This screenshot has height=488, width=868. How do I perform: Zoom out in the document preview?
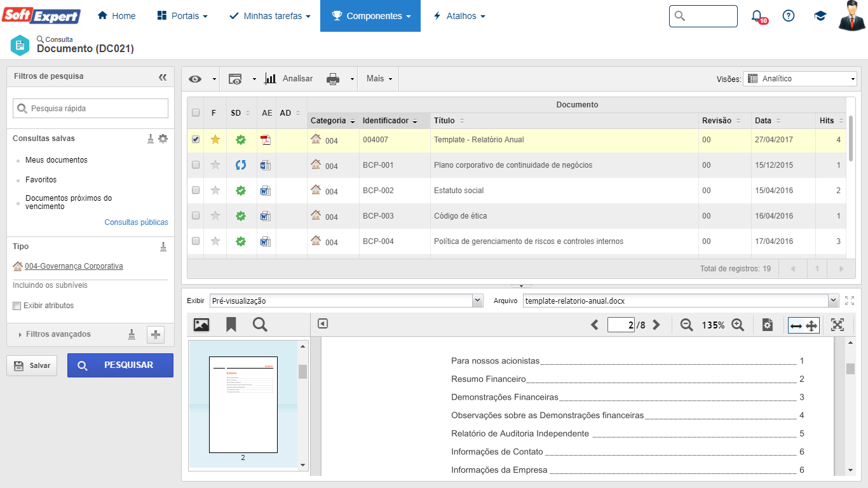pyautogui.click(x=686, y=325)
